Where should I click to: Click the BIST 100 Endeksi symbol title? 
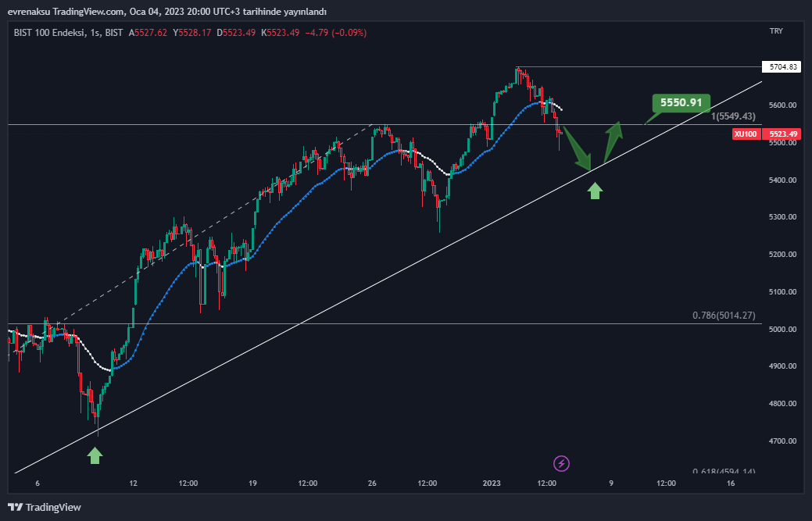click(x=50, y=33)
